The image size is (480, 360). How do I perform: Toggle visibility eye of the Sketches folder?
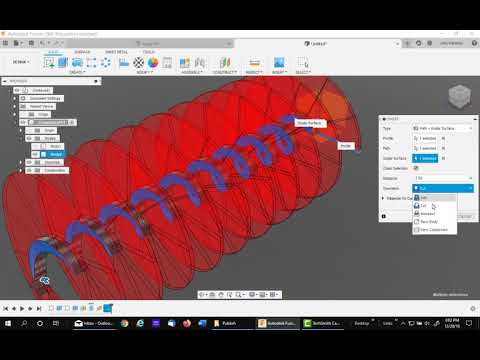click(x=29, y=162)
